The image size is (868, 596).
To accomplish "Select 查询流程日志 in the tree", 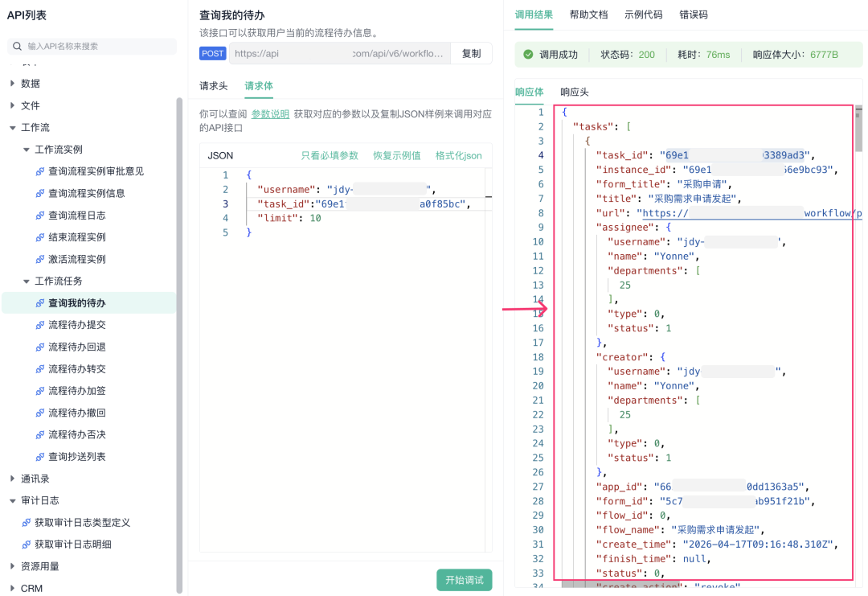I will (77, 216).
